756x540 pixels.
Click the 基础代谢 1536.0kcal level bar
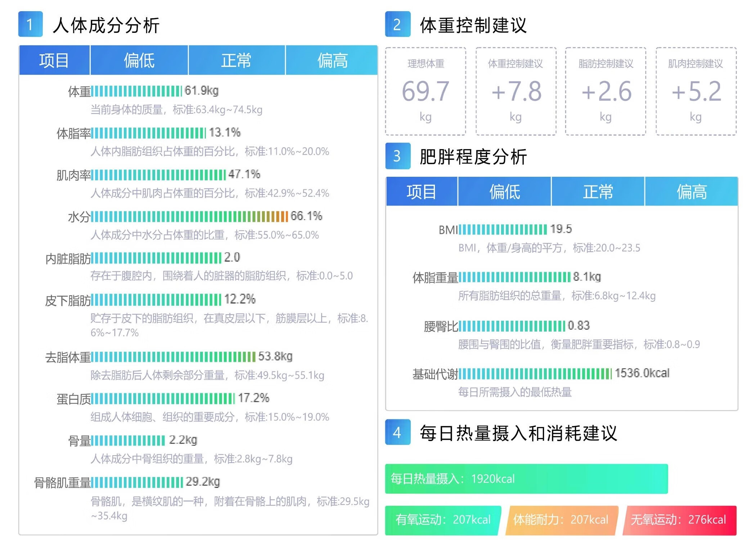click(x=535, y=374)
